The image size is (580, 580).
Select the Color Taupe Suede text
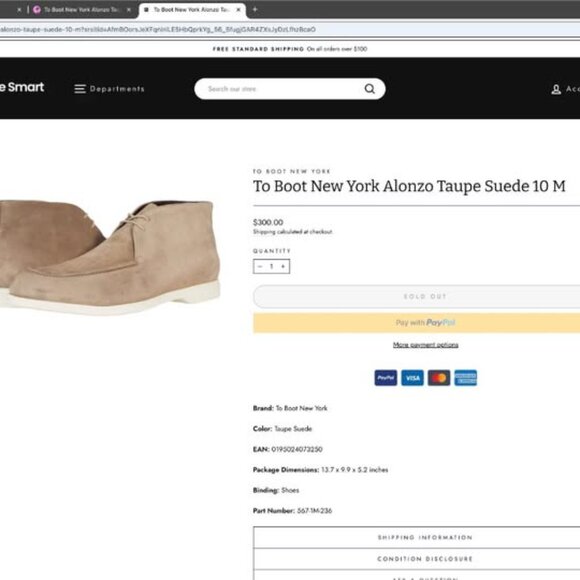click(x=283, y=429)
